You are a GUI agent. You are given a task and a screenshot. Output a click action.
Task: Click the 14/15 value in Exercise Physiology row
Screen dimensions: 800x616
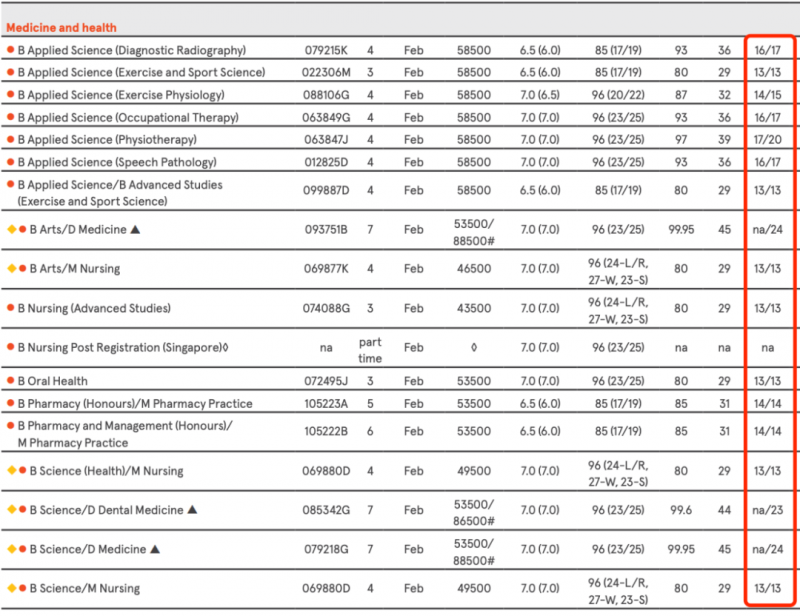click(768, 95)
